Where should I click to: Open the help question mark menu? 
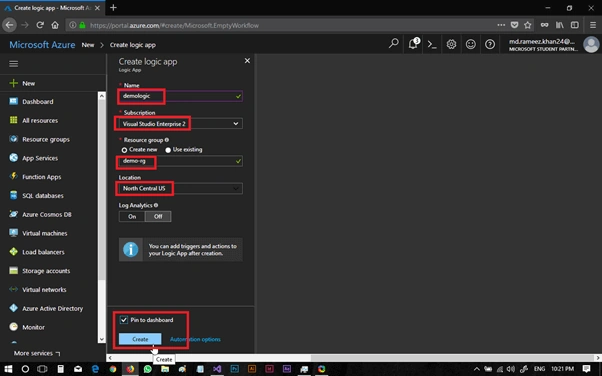pos(490,45)
